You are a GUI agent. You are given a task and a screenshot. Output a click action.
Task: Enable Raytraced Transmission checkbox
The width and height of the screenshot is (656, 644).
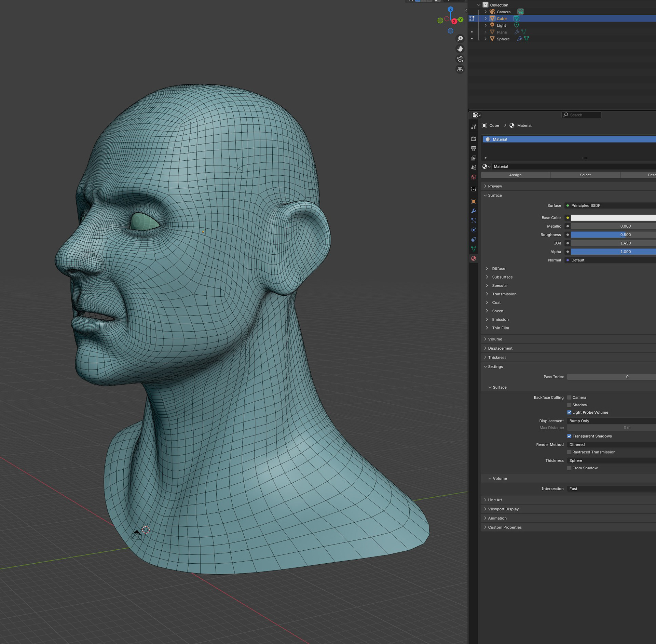coord(569,452)
